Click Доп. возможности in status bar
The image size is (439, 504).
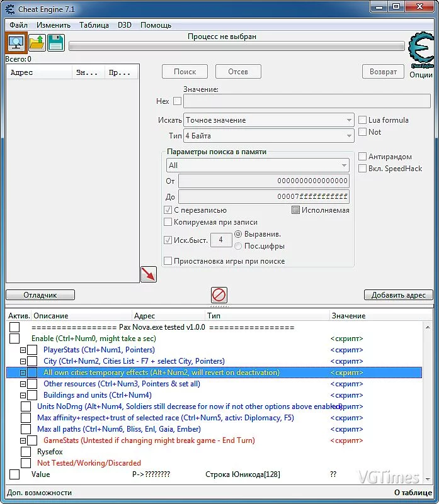point(39,493)
